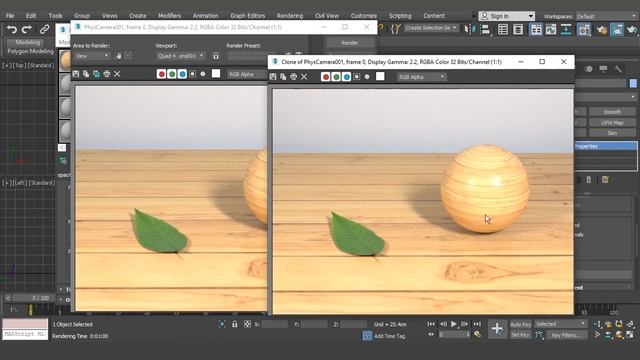This screenshot has width=640, height=360.
Task: Click white color swatch in Clone window
Action: (380, 76)
